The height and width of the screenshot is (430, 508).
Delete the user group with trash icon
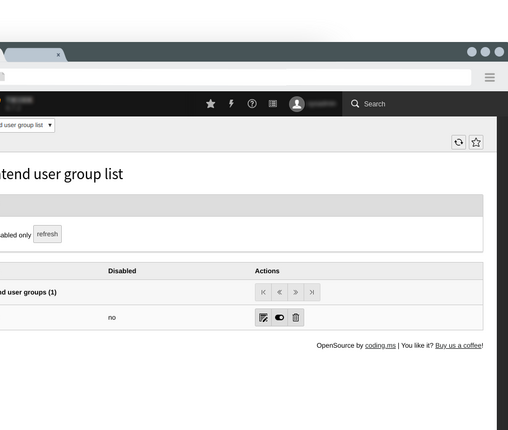click(x=296, y=317)
